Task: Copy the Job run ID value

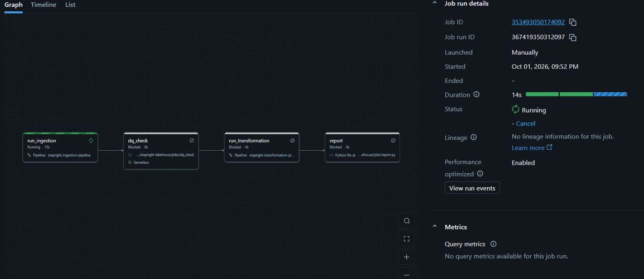Action: click(573, 38)
